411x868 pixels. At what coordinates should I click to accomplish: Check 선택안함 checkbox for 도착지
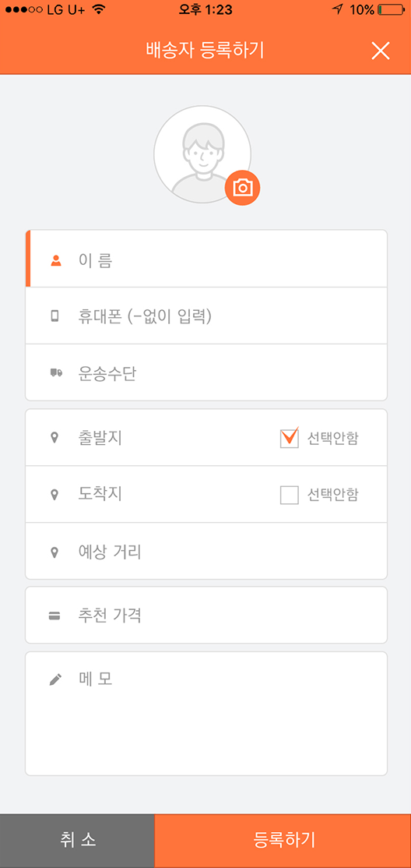click(290, 495)
